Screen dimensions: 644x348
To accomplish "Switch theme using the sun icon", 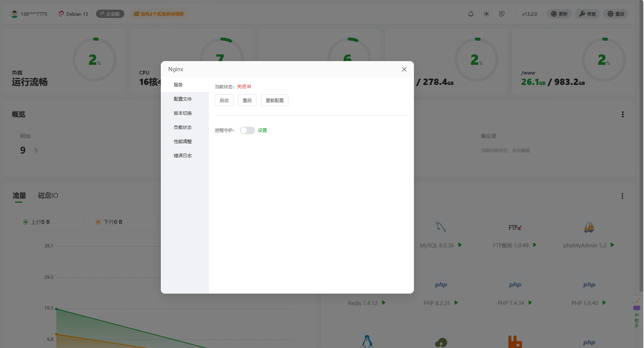I will tap(487, 14).
